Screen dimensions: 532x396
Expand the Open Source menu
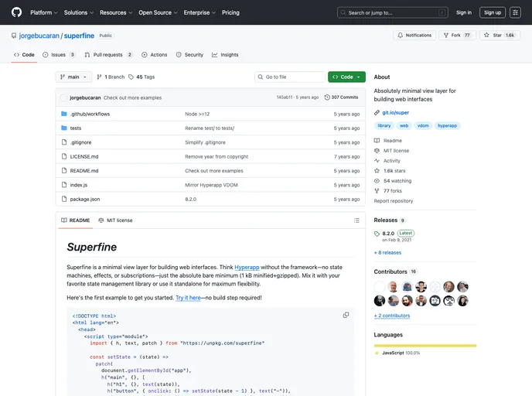[158, 12]
